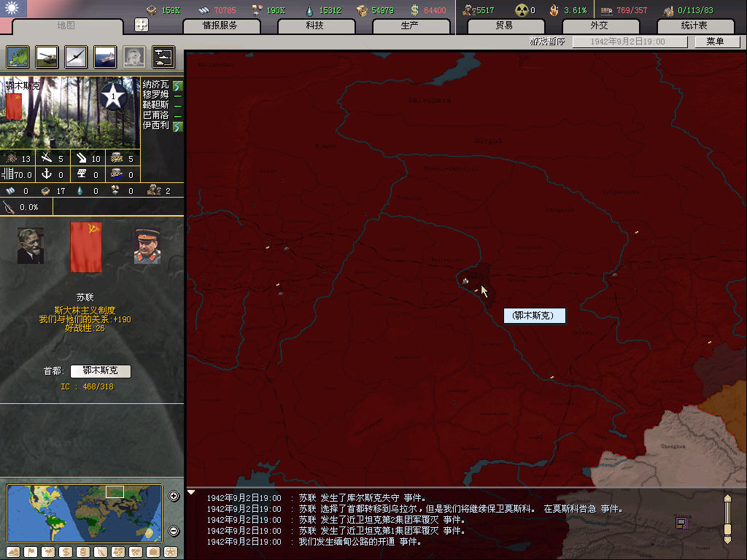This screenshot has width=747, height=560.
Task: Open the combined forces organization icon
Action: pyautogui.click(x=163, y=57)
